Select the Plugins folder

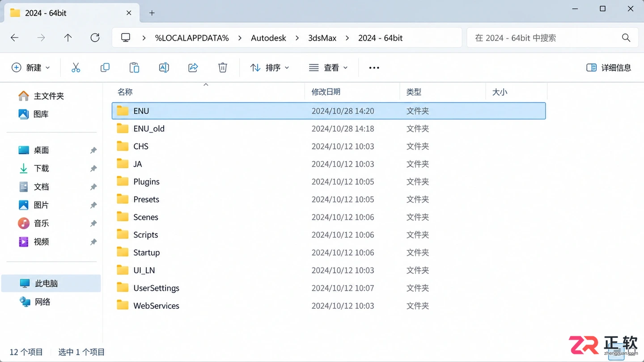click(x=329, y=181)
